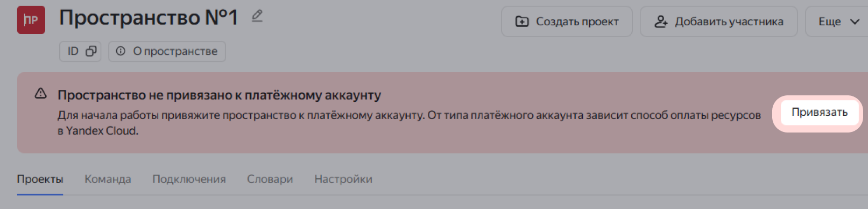This screenshot has width=868, height=209.
Task: Go to the Настройки tab
Action: (x=343, y=179)
